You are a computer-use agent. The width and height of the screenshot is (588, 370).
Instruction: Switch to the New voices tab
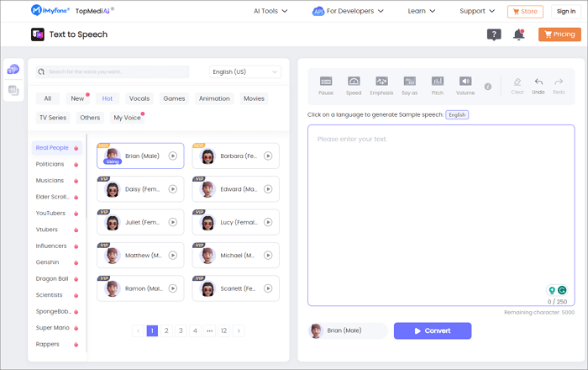(77, 98)
